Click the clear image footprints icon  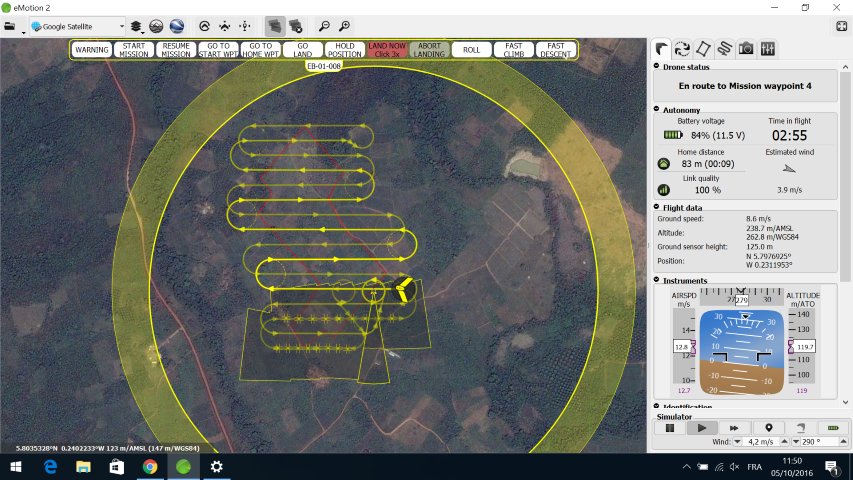[295, 26]
